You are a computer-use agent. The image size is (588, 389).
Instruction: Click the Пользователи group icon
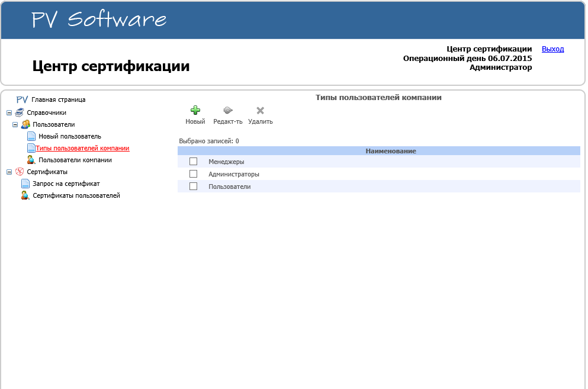[x=25, y=124]
